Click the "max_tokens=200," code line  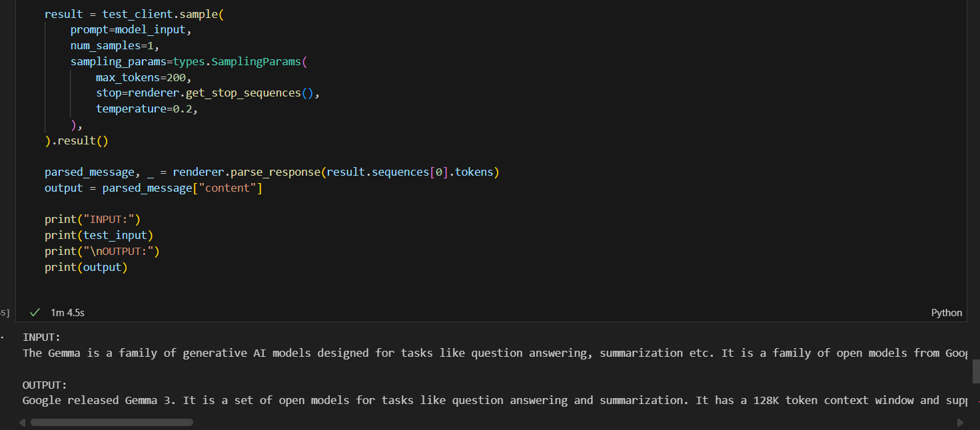[x=144, y=78]
